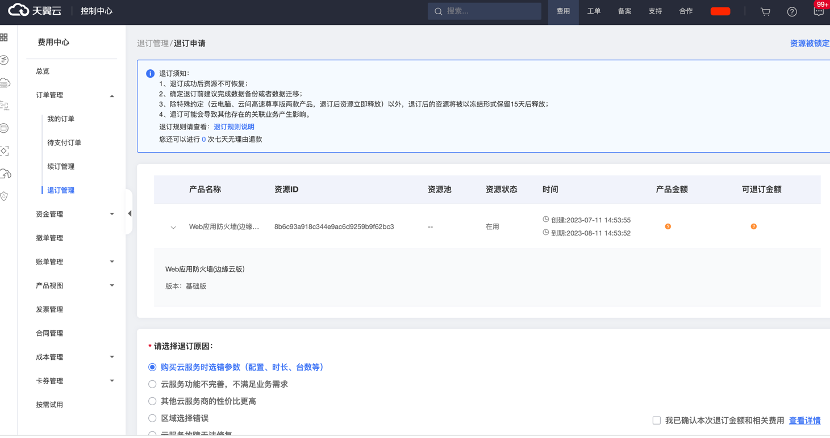Select reason 其他云服务商的性价比更高

152,400
